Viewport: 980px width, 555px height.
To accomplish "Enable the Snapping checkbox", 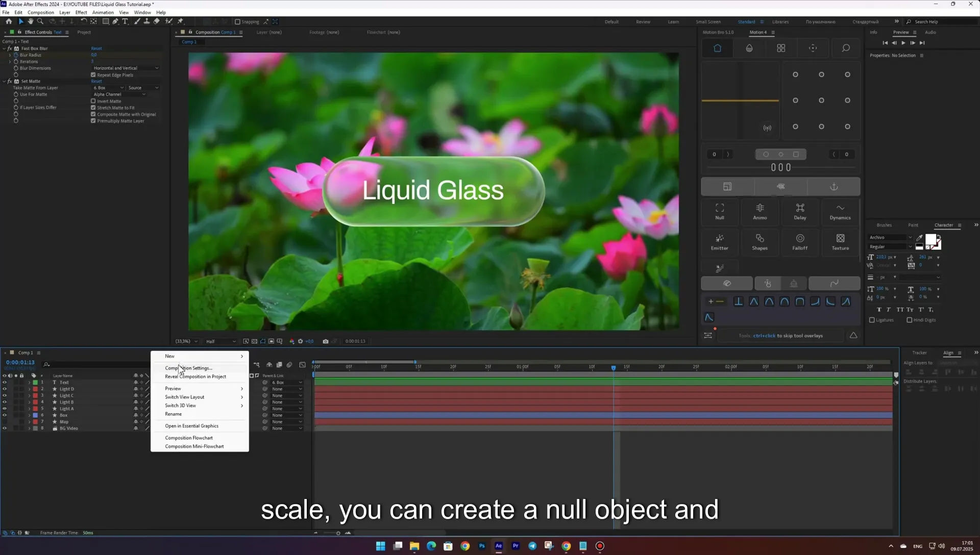I will pos(237,22).
